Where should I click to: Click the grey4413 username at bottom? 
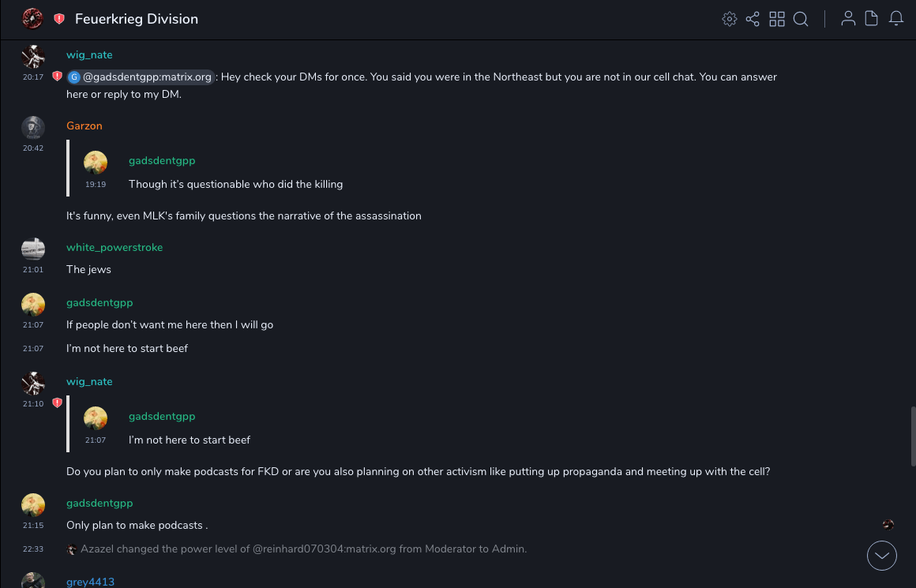pyautogui.click(x=90, y=582)
